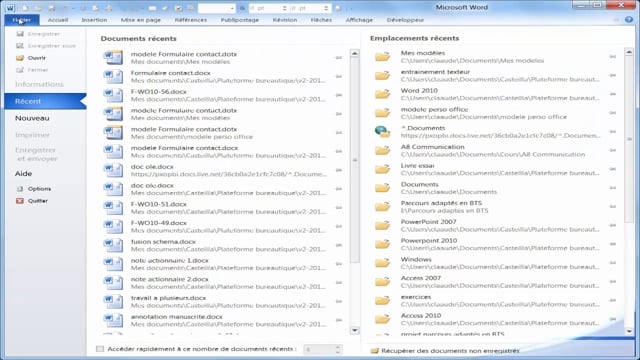Select the Récent section
Image resolution: width=640 pixels, height=360 pixels.
tap(45, 101)
